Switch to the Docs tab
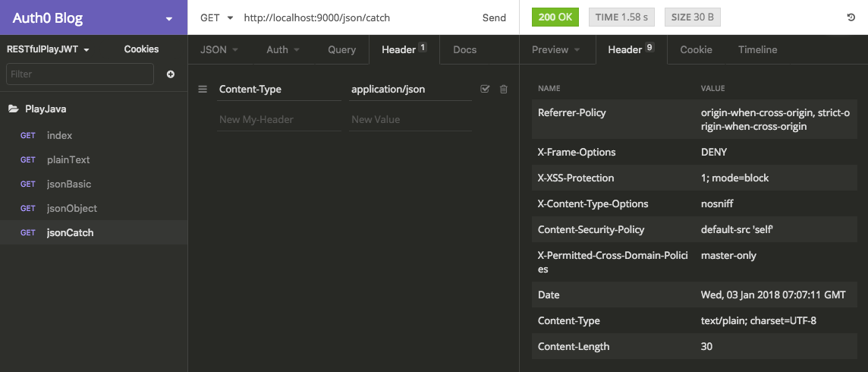The image size is (868, 372). coord(464,49)
